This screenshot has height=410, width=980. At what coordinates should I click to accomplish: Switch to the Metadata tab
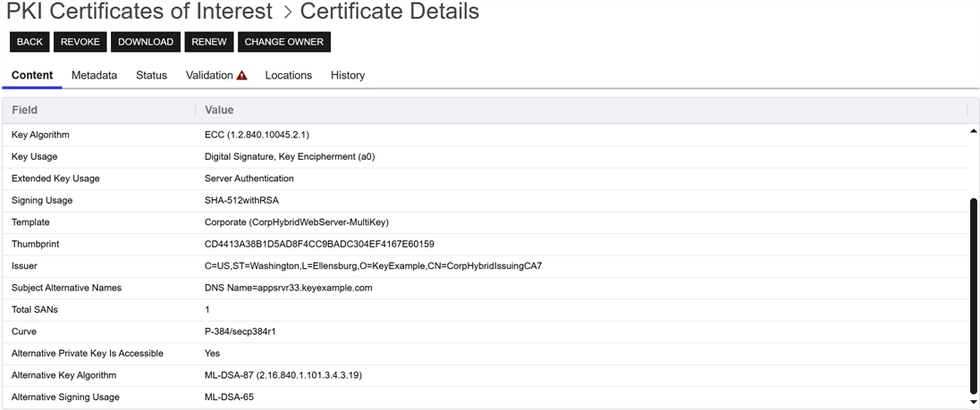tap(94, 75)
